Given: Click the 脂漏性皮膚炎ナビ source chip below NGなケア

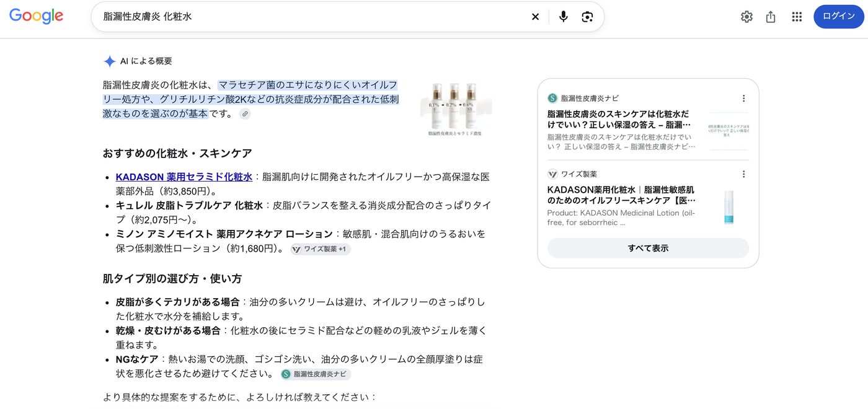Looking at the screenshot, I should pos(316,374).
